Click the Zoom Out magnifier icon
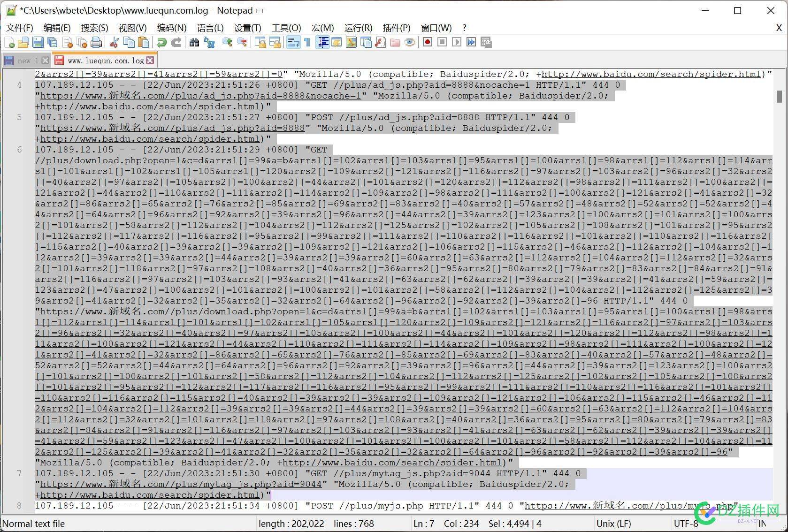Image resolution: width=788 pixels, height=532 pixels. 242,43
